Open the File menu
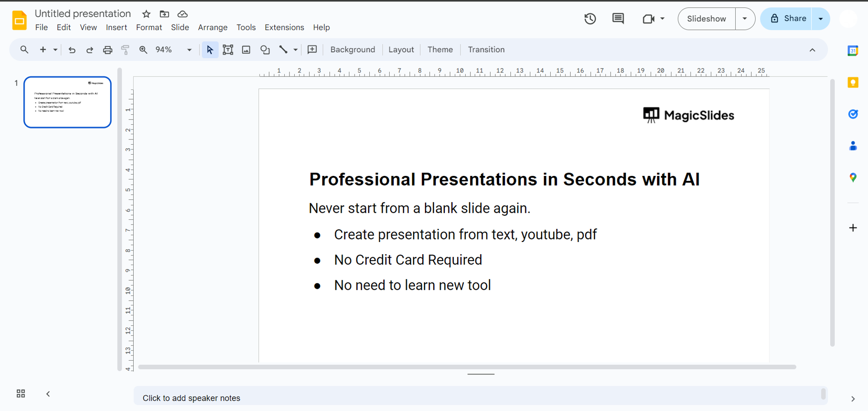 [x=42, y=27]
